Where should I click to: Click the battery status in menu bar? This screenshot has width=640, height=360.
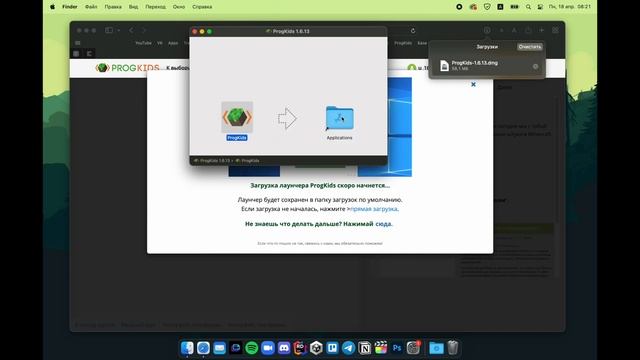(x=514, y=7)
